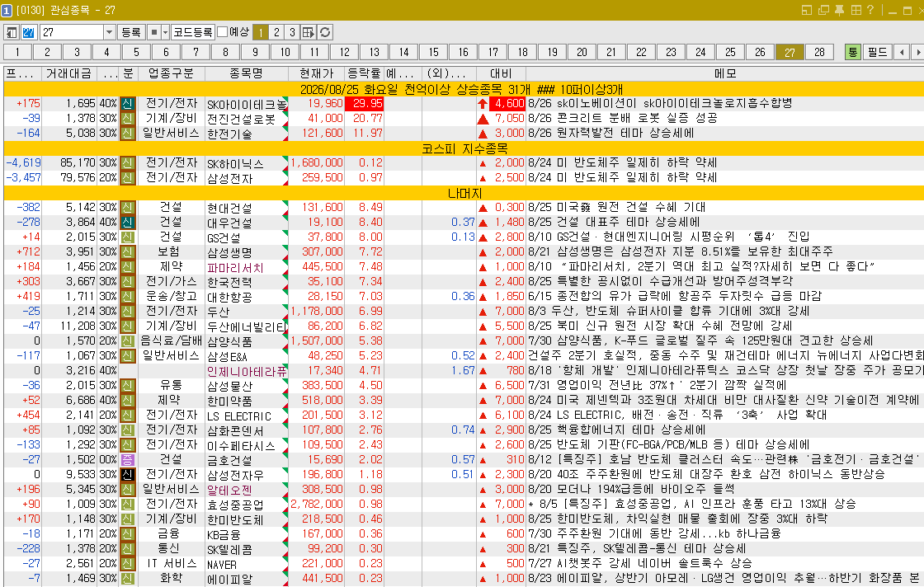
Task: Open the help question mark icon
Action: point(870,10)
